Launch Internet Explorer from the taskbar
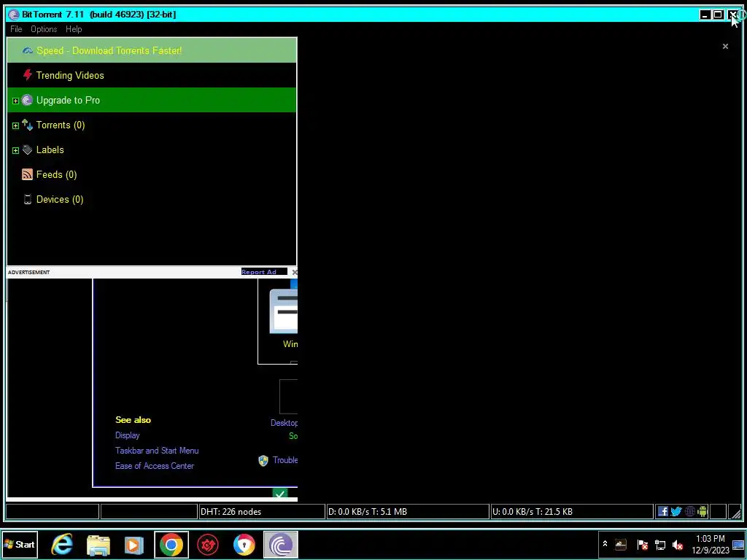747x560 pixels. [62, 544]
